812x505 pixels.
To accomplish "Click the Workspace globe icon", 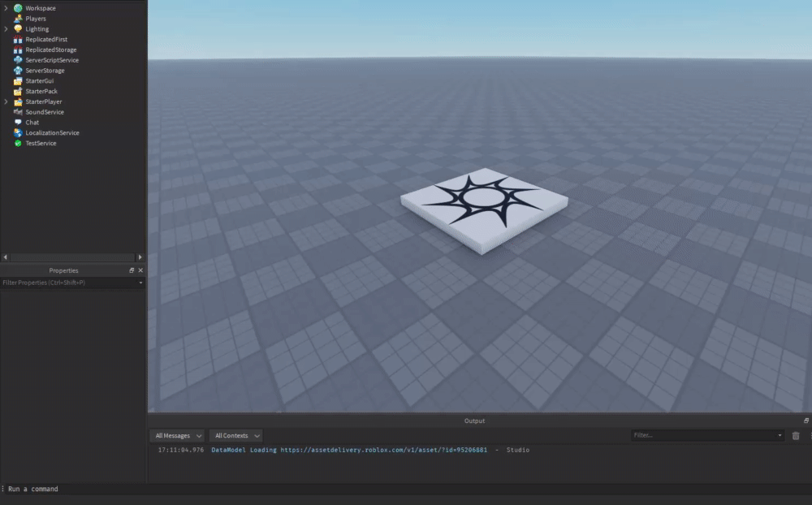I will (x=18, y=8).
